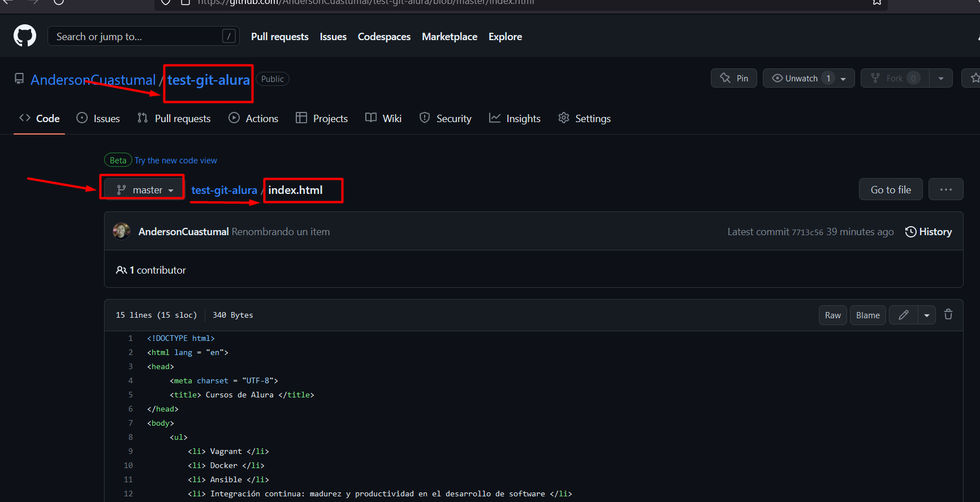Click the browser address bar URL
The width and height of the screenshot is (980, 502).
(x=366, y=2)
